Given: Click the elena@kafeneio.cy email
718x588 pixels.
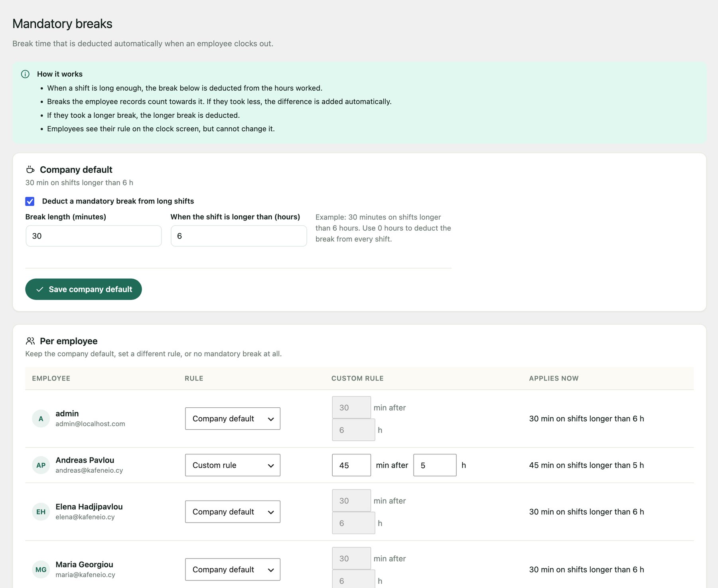Looking at the screenshot, I should pos(85,517).
